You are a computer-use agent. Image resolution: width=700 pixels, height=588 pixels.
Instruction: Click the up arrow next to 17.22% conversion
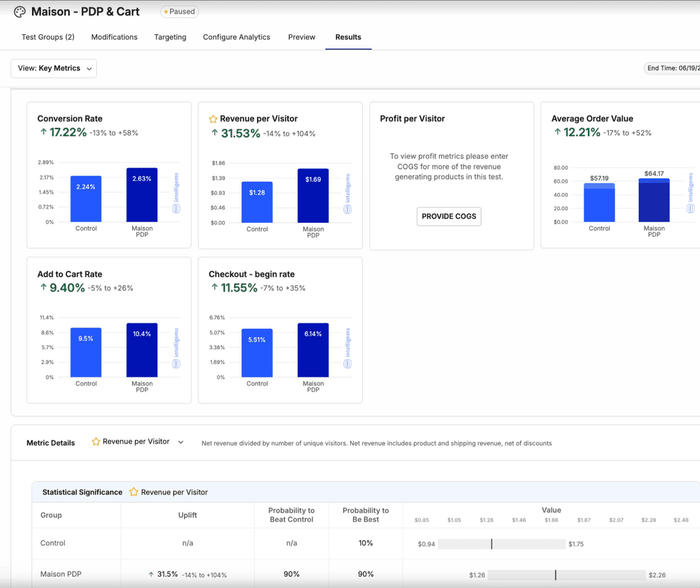(43, 132)
